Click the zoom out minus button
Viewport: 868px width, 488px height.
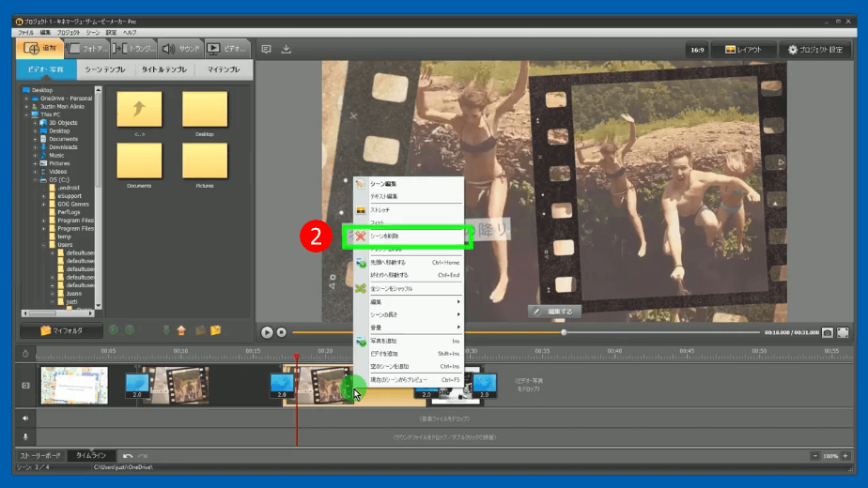pos(814,455)
